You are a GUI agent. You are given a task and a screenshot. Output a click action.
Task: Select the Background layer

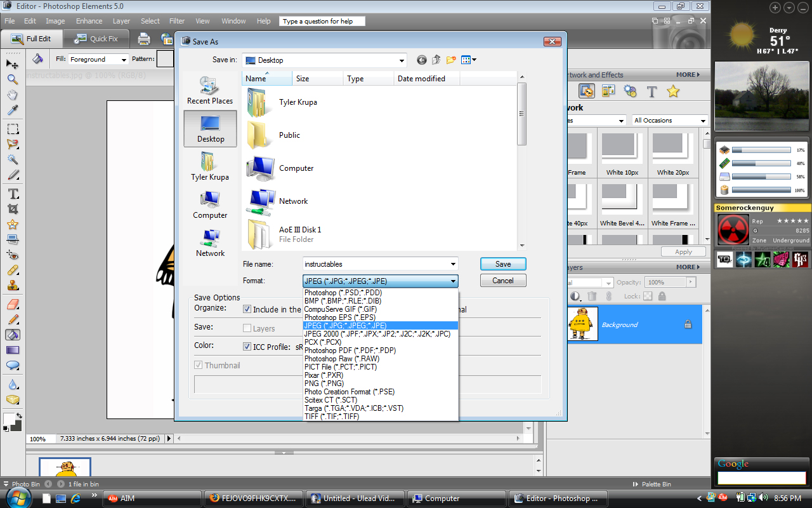(635, 324)
